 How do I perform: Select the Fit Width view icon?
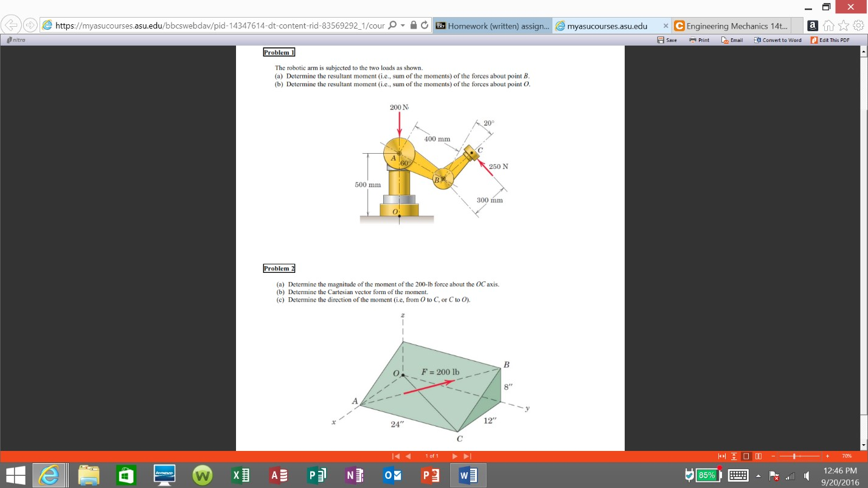coord(723,455)
